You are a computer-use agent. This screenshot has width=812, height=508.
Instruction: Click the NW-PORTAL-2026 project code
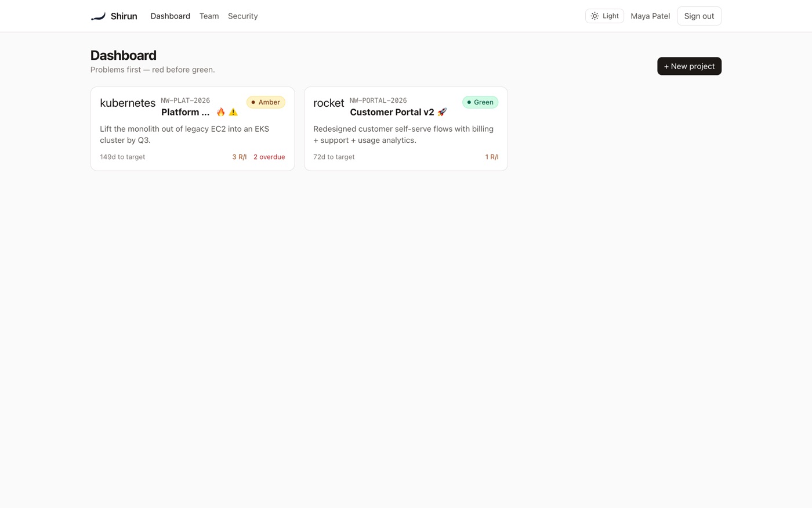tap(378, 100)
